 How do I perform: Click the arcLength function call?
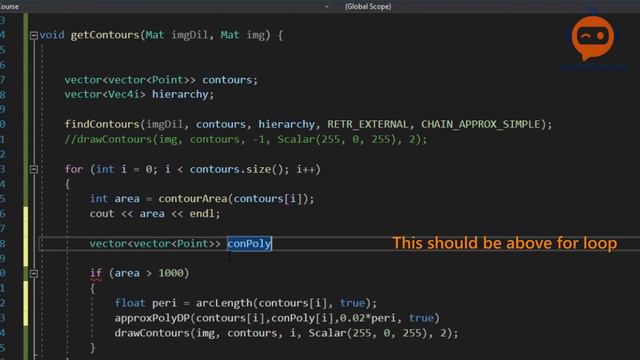224,303
